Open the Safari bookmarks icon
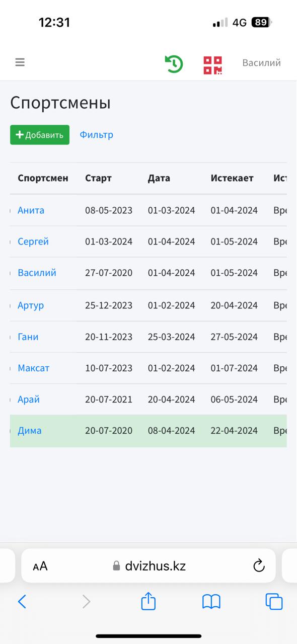Viewport: 297px width, 644px height. point(211,602)
